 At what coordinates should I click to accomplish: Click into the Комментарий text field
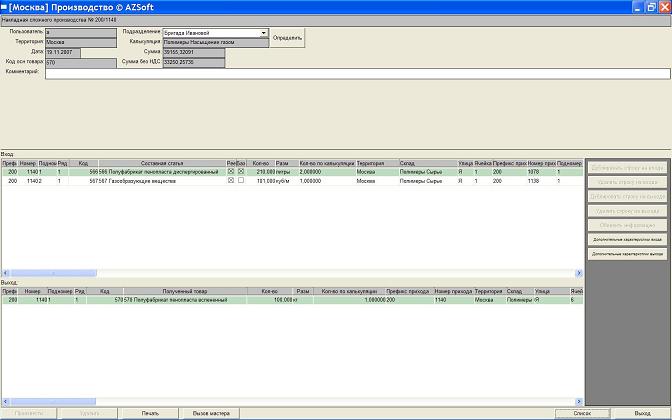pos(356,72)
